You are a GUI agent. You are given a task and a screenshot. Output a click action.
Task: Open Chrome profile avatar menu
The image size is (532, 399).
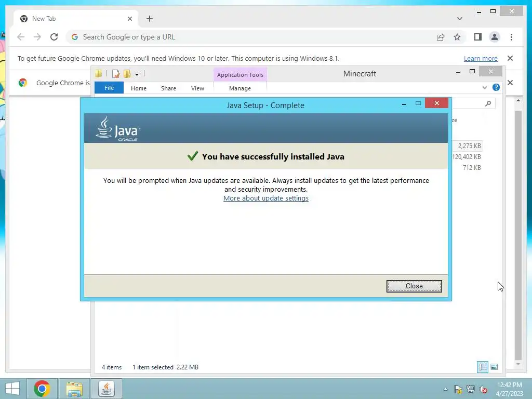pos(495,37)
